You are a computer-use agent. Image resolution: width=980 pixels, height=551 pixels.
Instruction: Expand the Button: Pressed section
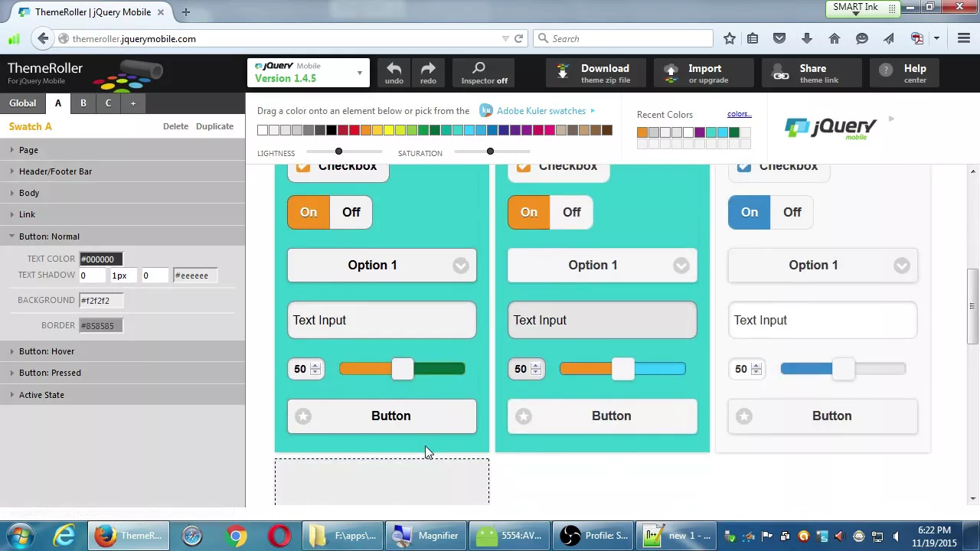click(122, 373)
